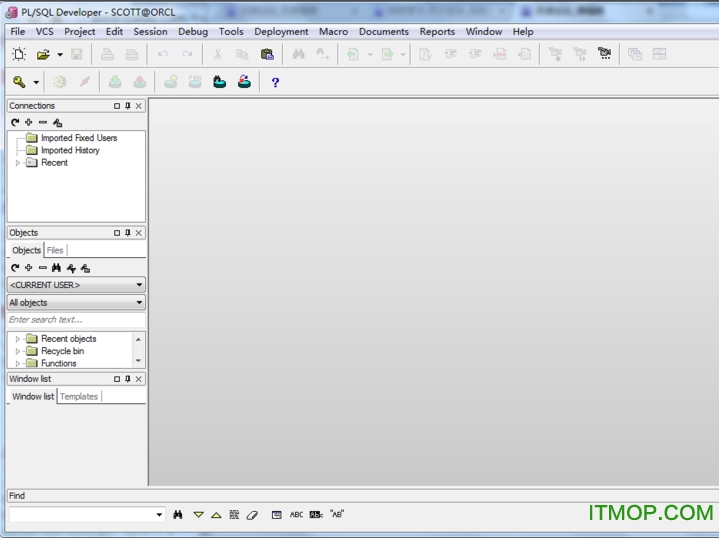Open the CURRENT USER dropdown
Viewport: 719px width, 538px height.
[76, 285]
